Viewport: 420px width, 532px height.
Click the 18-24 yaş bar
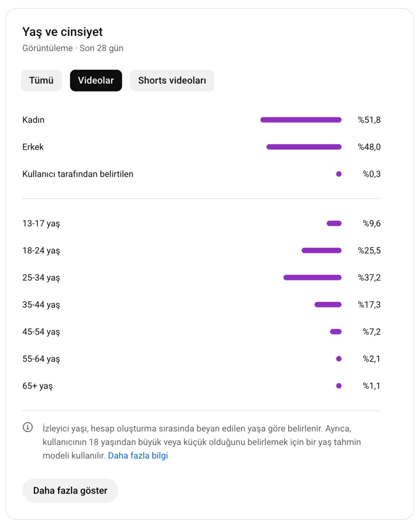(322, 250)
